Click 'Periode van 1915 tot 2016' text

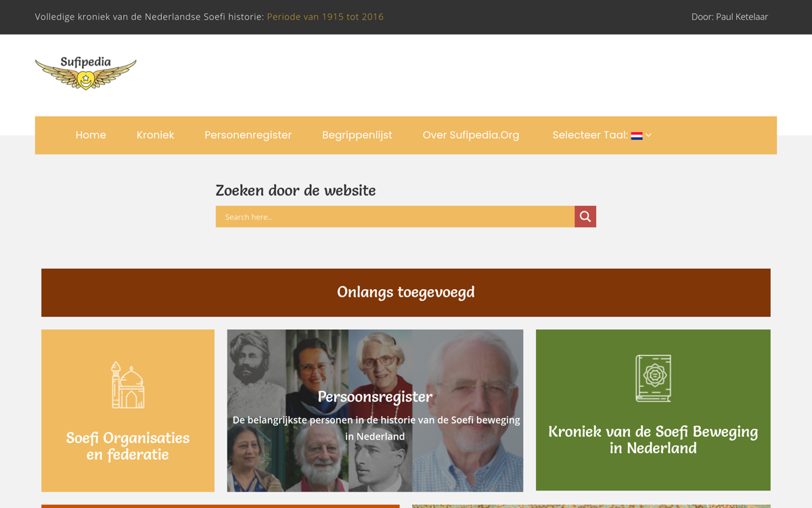(x=325, y=17)
